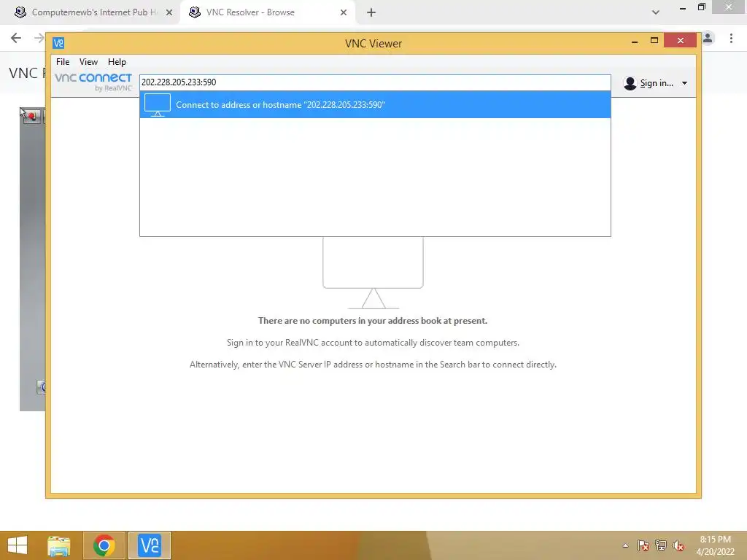This screenshot has height=560, width=747.
Task: Open the Chrome three-dot menu
Action: [731, 38]
